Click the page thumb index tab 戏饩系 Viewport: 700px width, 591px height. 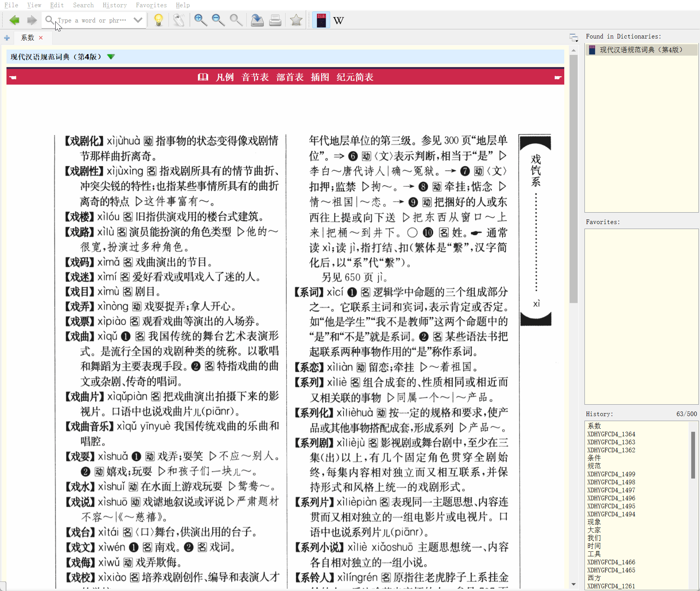[x=536, y=230]
